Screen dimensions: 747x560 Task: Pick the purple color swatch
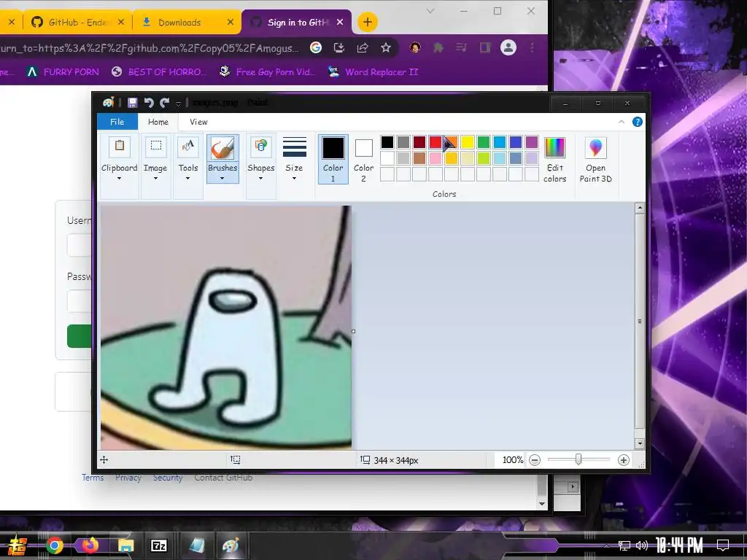532,142
